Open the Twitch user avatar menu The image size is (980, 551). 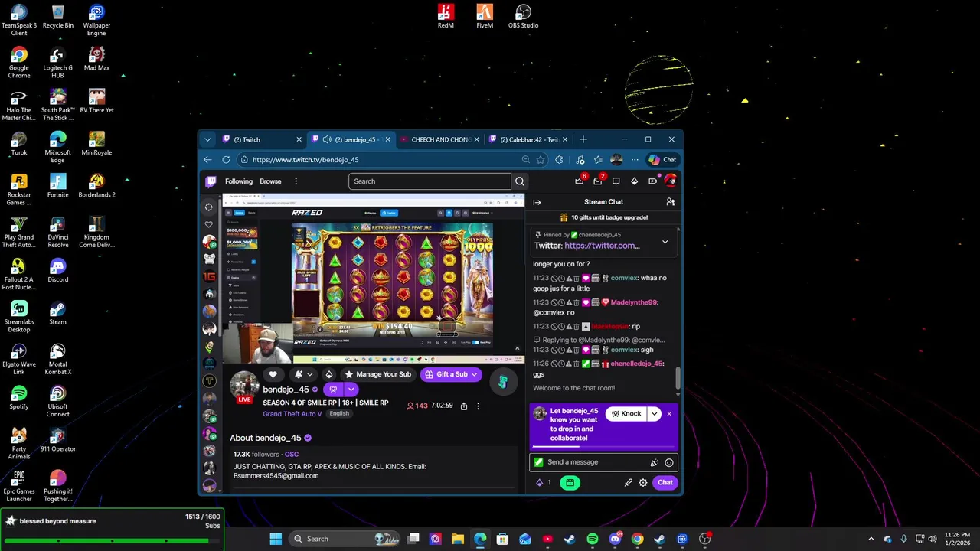pyautogui.click(x=670, y=181)
